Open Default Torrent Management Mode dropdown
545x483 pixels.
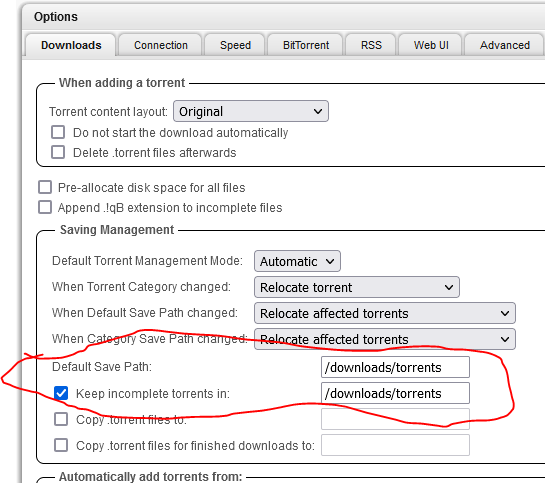[x=297, y=261]
